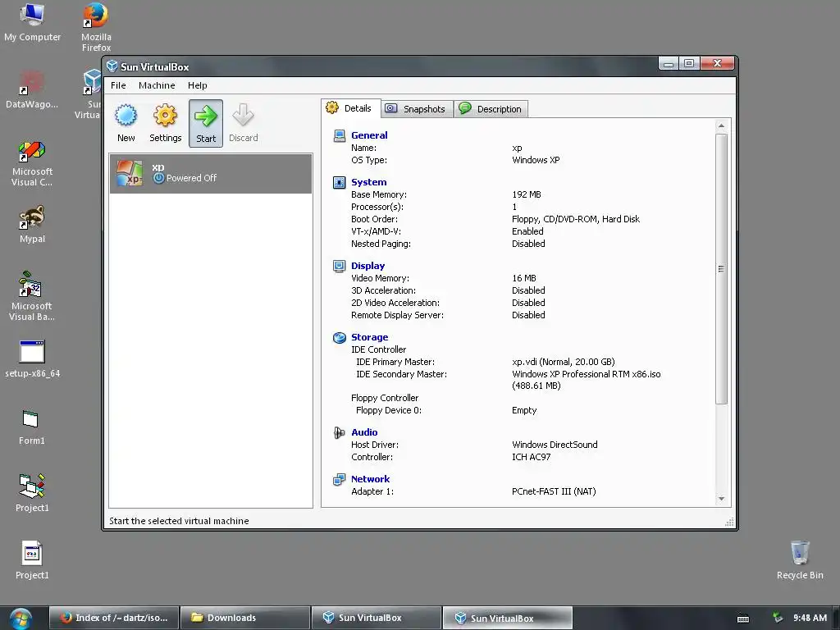Open the Machine menu
840x630 pixels.
point(157,85)
